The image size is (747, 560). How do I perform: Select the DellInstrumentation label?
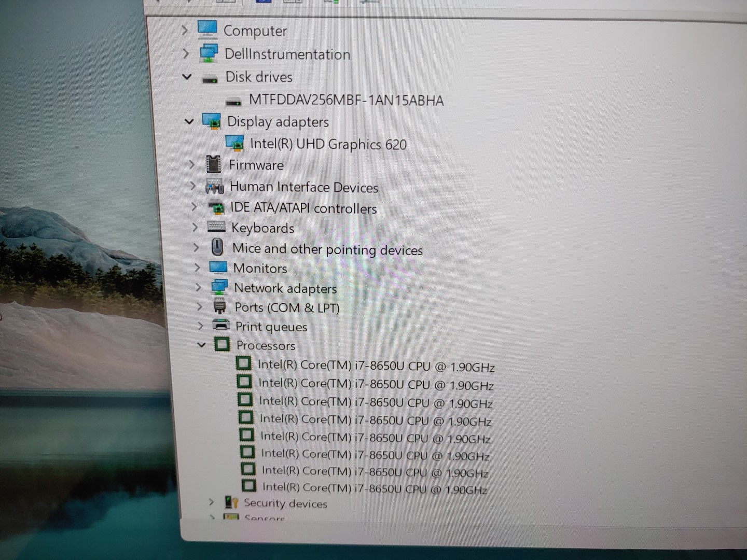pos(287,54)
